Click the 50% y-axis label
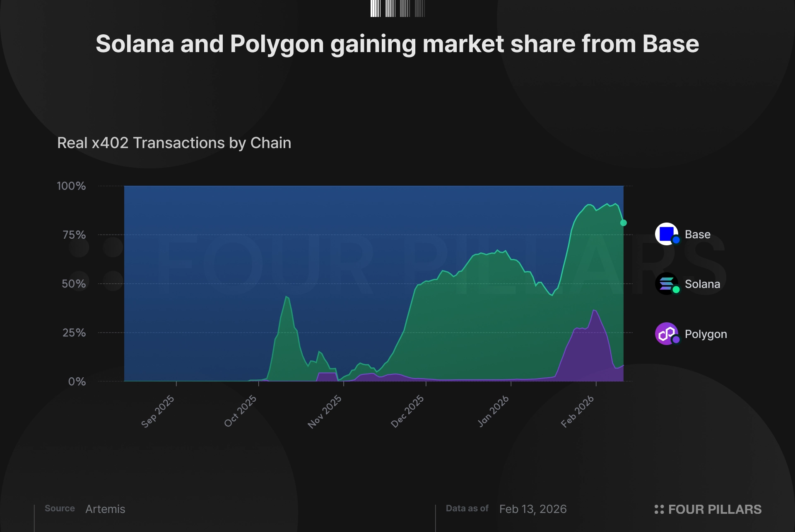Viewport: 795px width, 532px height. (74, 284)
